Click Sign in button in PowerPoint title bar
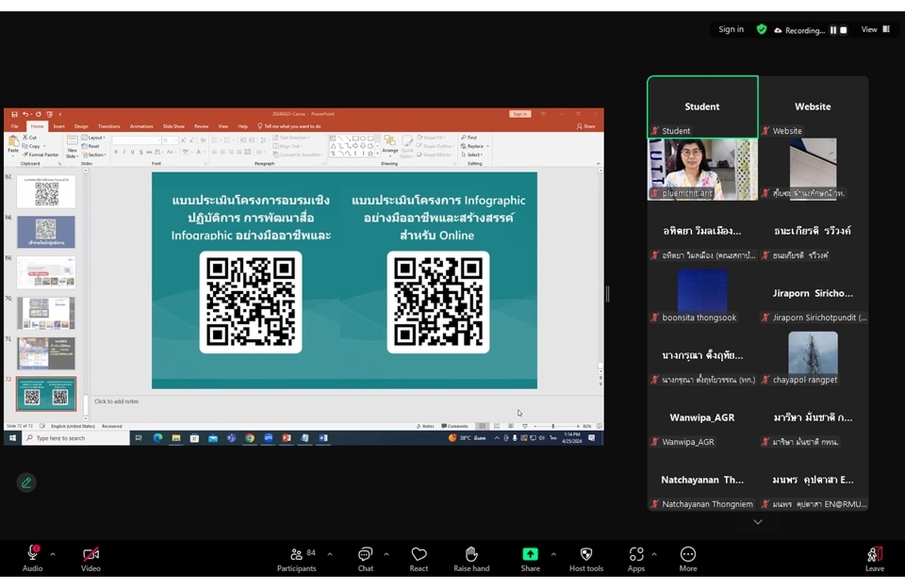The height and width of the screenshot is (588, 905). click(520, 114)
